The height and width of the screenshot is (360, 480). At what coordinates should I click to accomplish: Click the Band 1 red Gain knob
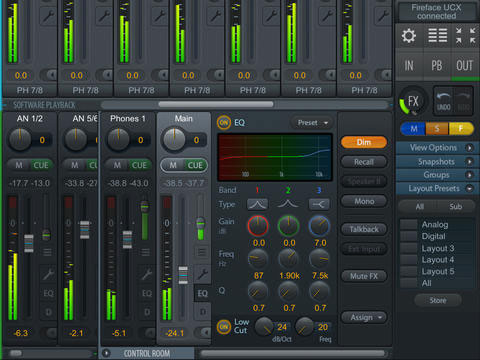tap(258, 226)
